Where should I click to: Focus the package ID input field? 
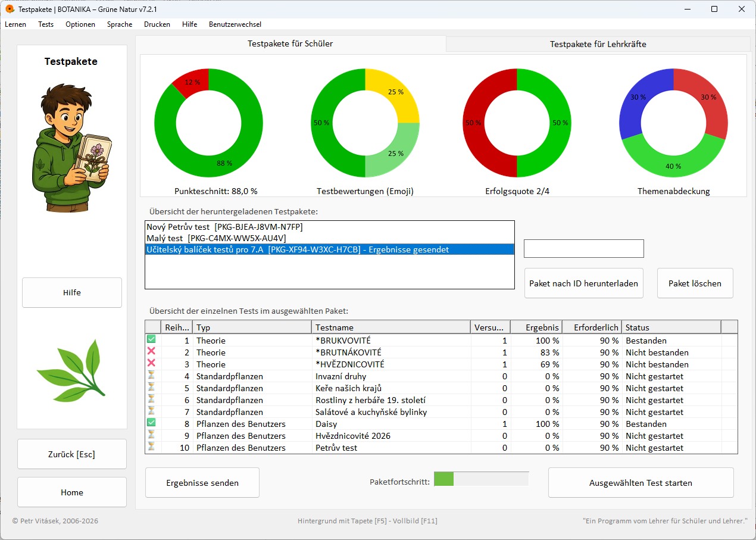(x=583, y=249)
